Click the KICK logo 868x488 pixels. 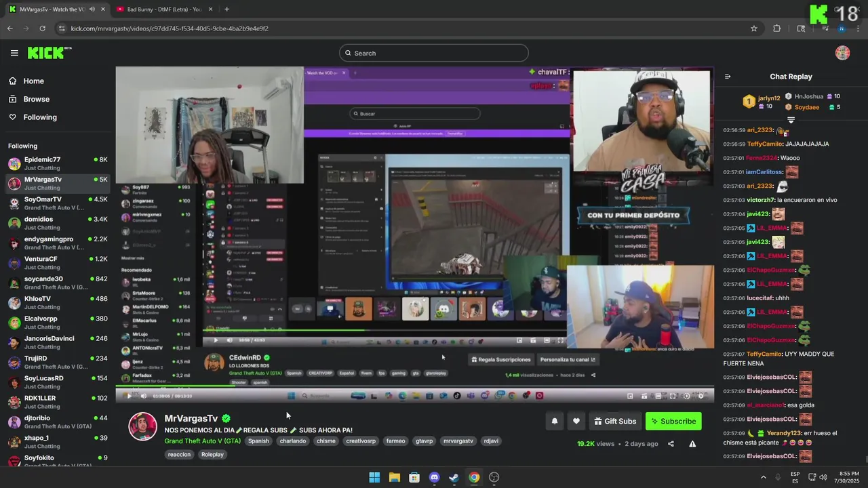click(50, 53)
